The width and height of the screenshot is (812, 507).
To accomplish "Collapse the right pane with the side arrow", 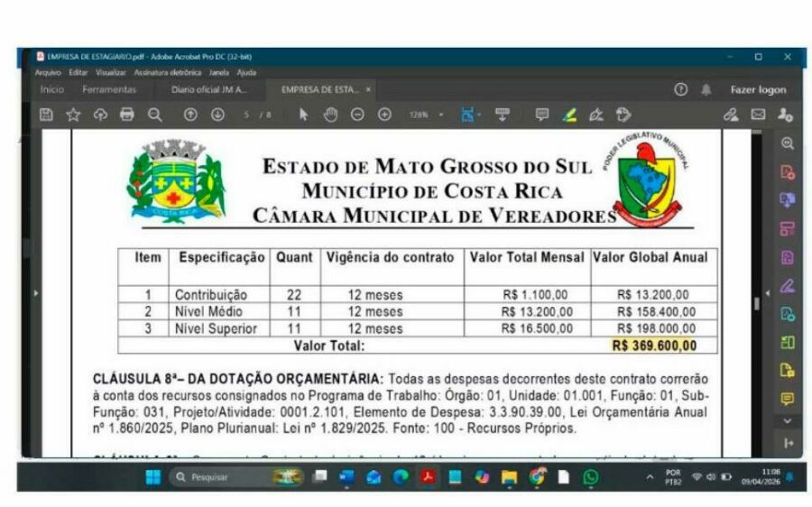I will (x=768, y=293).
